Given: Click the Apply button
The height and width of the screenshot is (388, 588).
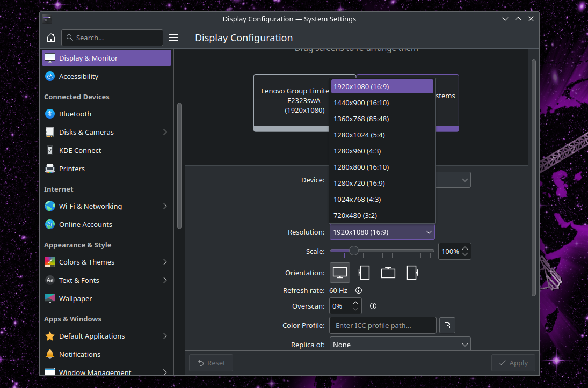Looking at the screenshot, I should coord(513,363).
